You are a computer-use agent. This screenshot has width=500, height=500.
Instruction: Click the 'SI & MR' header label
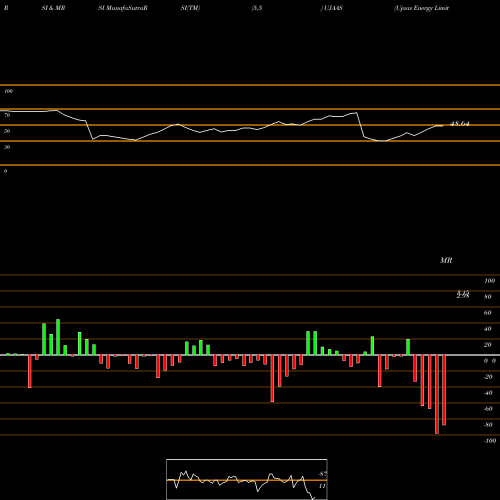point(53,8)
